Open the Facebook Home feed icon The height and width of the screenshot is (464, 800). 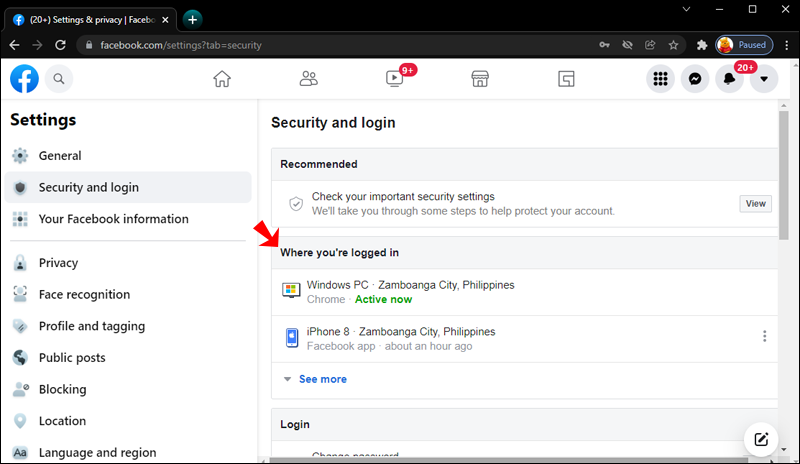coord(222,79)
